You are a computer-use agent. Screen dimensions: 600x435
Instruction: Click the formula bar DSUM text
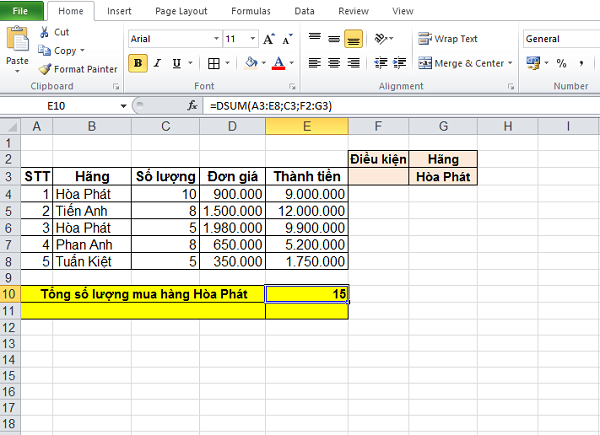[271, 106]
